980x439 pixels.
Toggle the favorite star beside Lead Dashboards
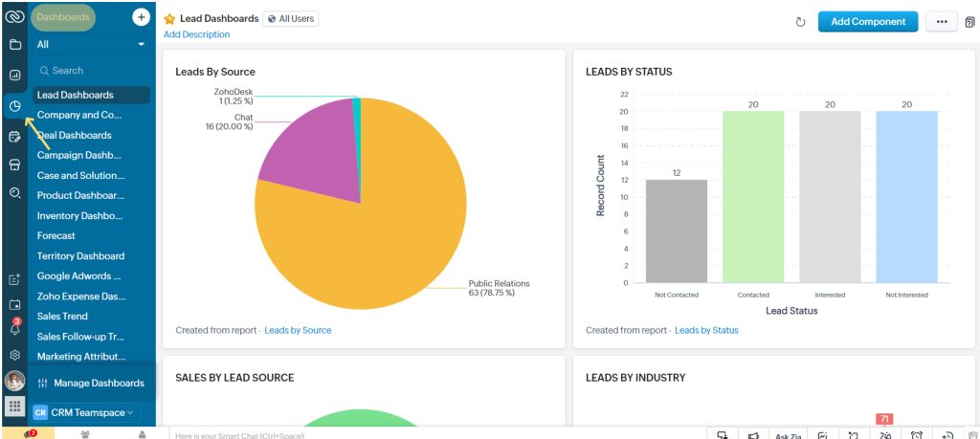point(169,19)
